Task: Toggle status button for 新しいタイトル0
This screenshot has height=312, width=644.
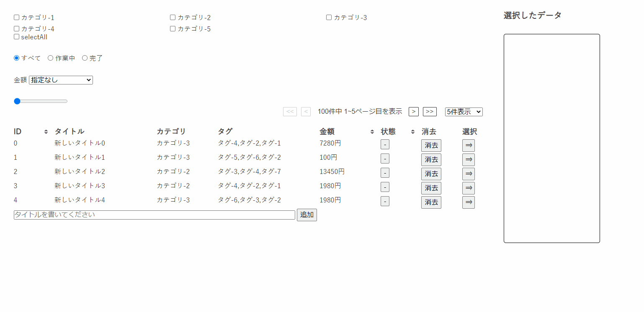Action: pyautogui.click(x=385, y=145)
